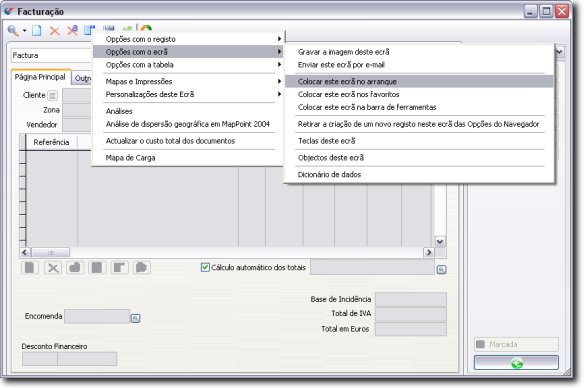
Task: Click the third disabled grid button with cloud shape
Action: click(x=75, y=267)
